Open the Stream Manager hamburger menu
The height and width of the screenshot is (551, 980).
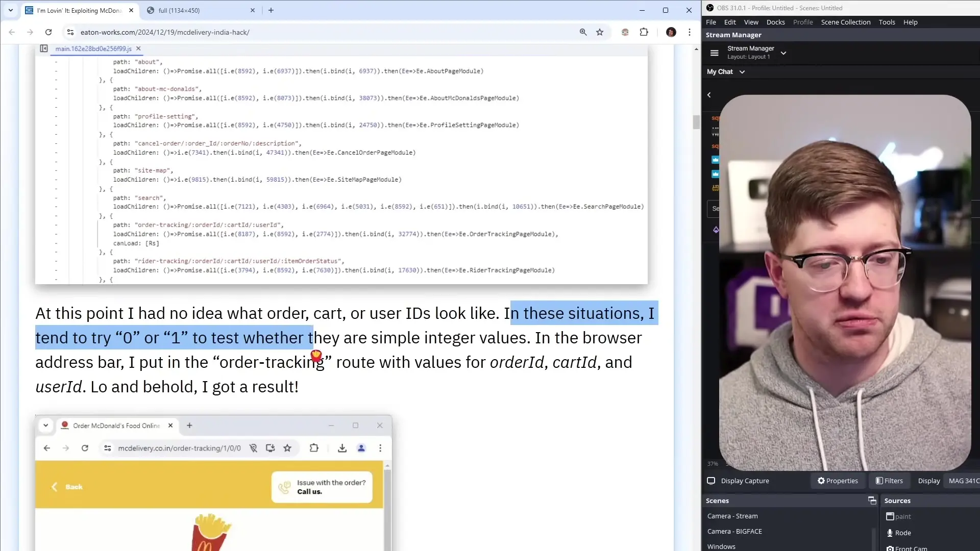(x=715, y=53)
